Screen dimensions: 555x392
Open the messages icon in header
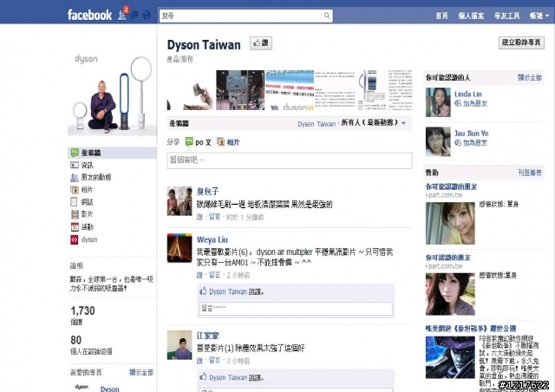(135, 16)
